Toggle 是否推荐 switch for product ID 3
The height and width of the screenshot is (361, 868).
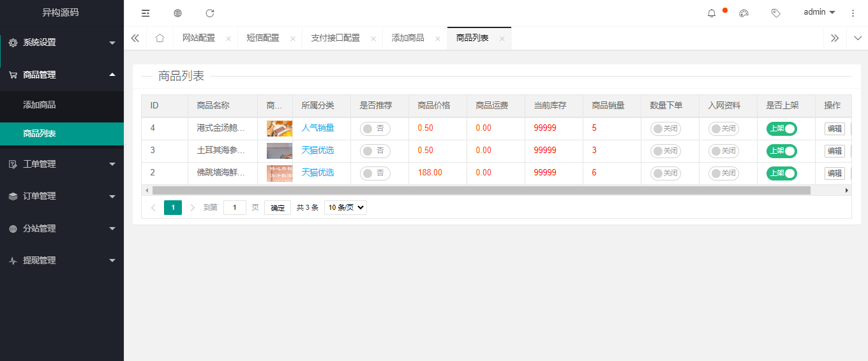(x=375, y=151)
